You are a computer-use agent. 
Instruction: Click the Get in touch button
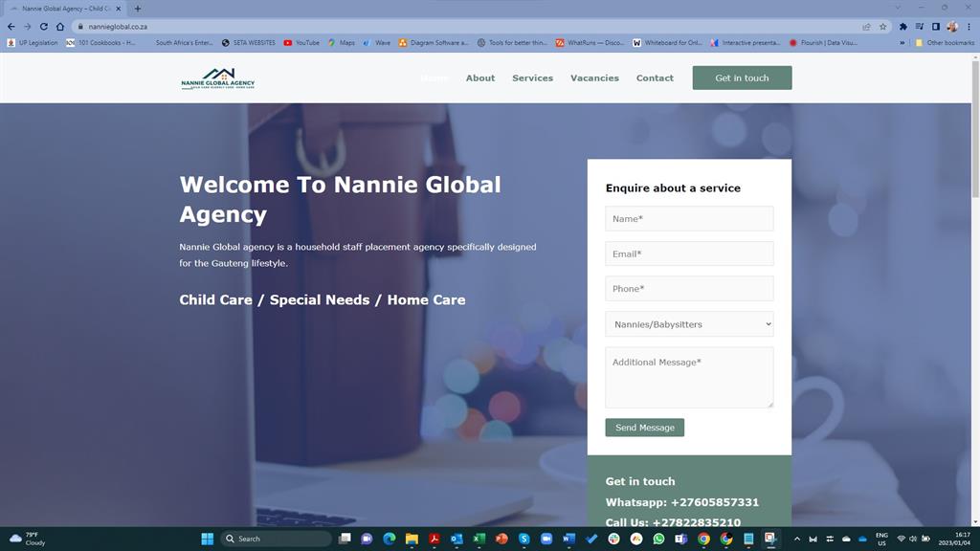pyautogui.click(x=742, y=78)
